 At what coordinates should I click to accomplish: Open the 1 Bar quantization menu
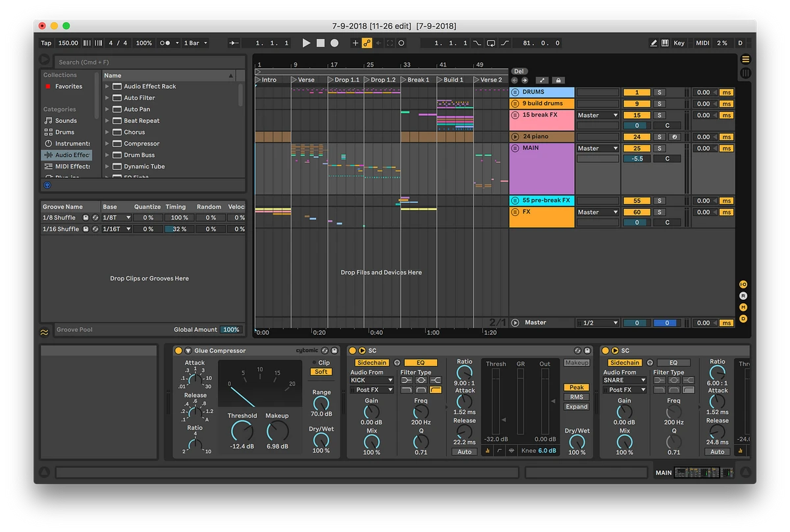pyautogui.click(x=196, y=43)
